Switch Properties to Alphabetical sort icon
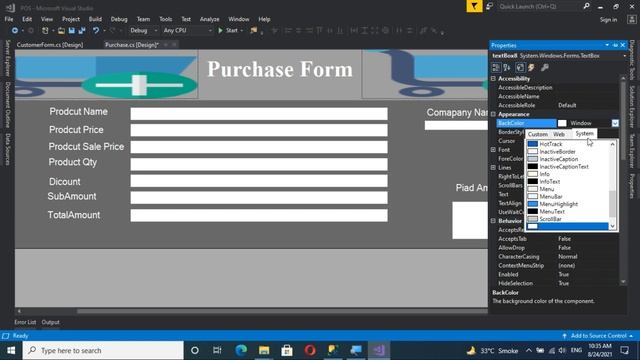This screenshot has width=640, height=360. pyautogui.click(x=507, y=67)
